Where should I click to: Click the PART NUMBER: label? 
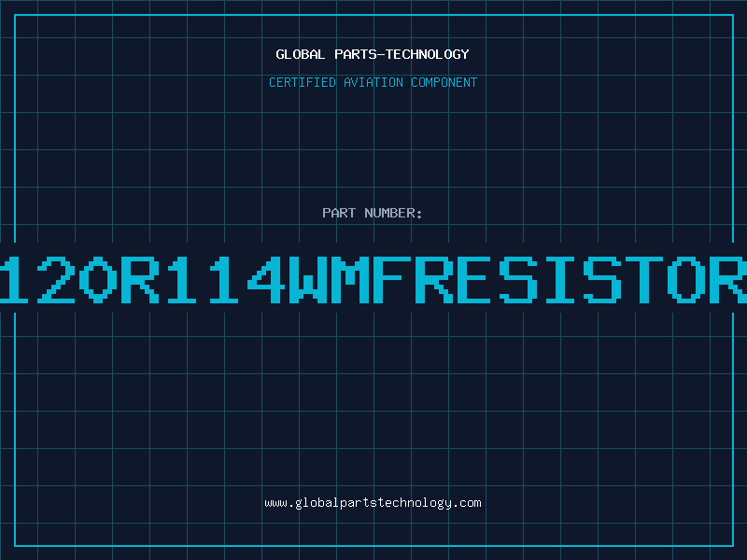373,213
